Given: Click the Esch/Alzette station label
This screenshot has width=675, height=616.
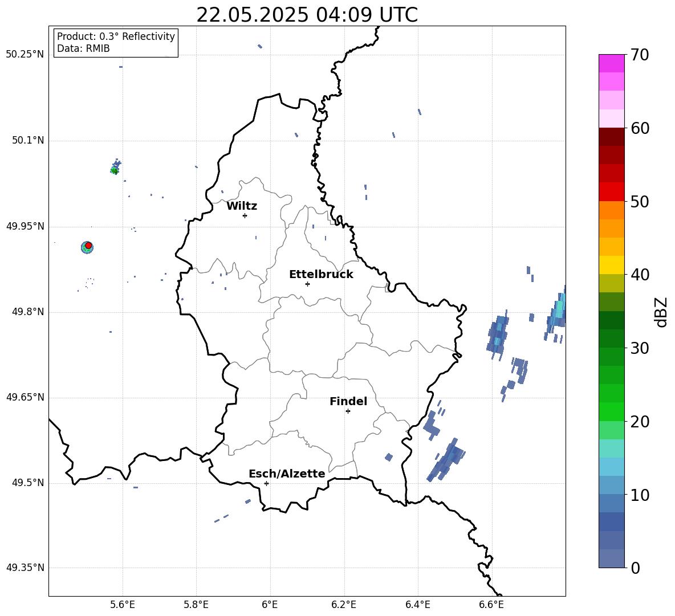Looking at the screenshot, I should pyautogui.click(x=287, y=474).
